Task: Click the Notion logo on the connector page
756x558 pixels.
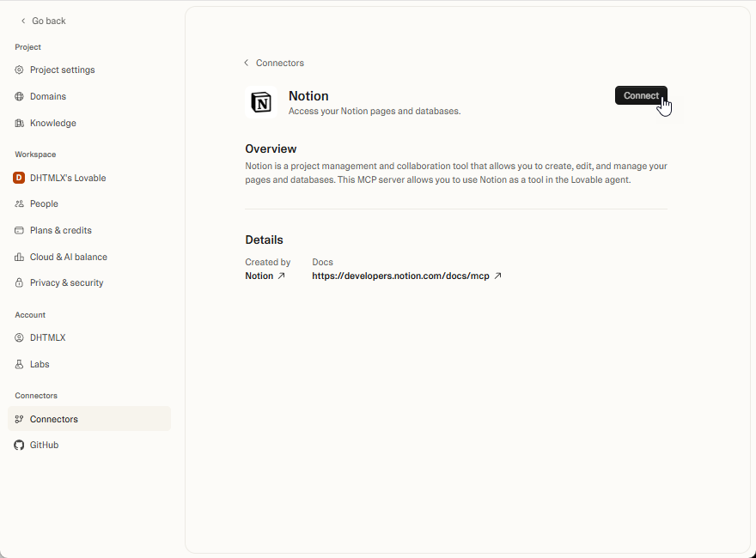Action: (x=261, y=103)
